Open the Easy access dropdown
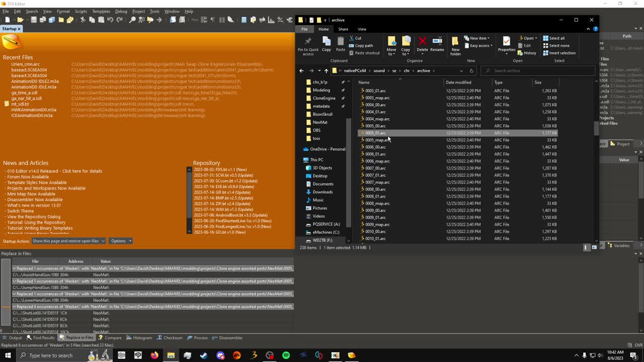 click(478, 46)
